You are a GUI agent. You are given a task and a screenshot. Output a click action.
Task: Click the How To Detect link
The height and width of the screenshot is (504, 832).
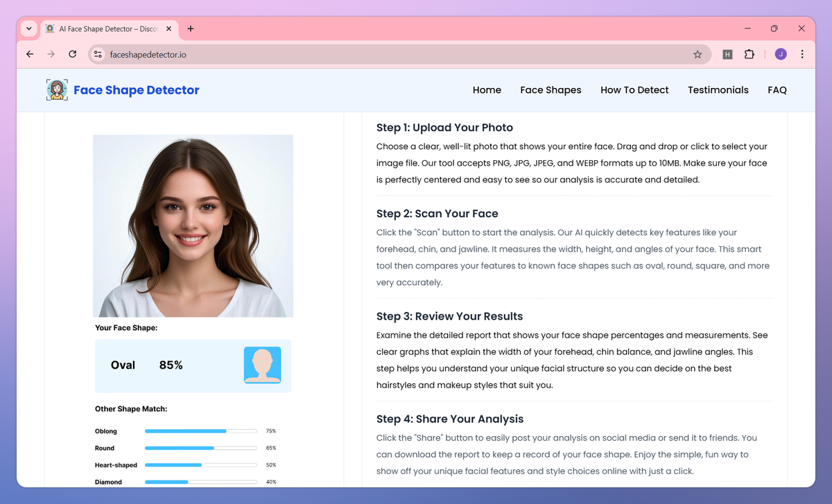pos(634,89)
